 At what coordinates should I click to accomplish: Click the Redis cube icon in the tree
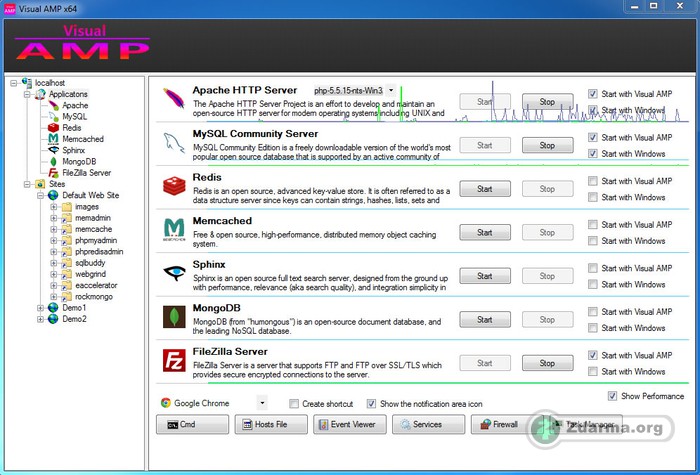pos(53,128)
